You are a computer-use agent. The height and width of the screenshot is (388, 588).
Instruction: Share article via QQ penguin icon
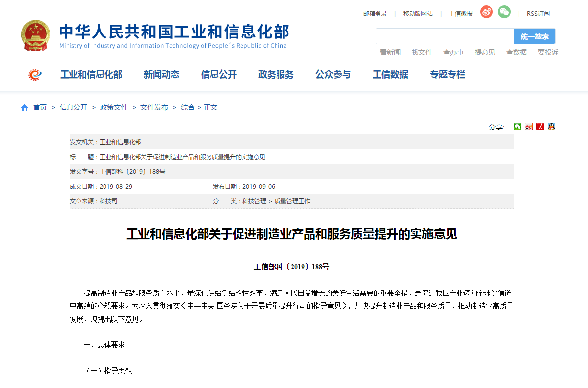[551, 127]
